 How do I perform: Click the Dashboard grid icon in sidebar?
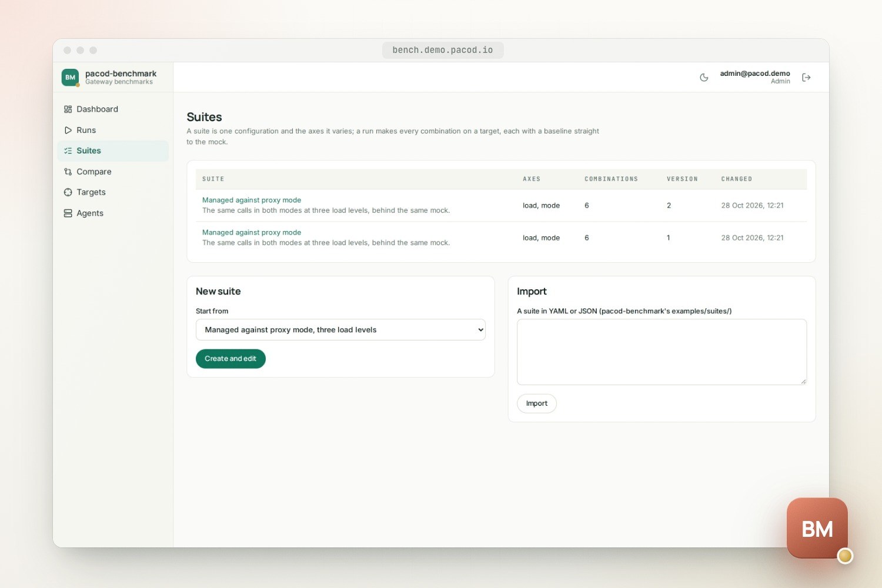(x=68, y=109)
